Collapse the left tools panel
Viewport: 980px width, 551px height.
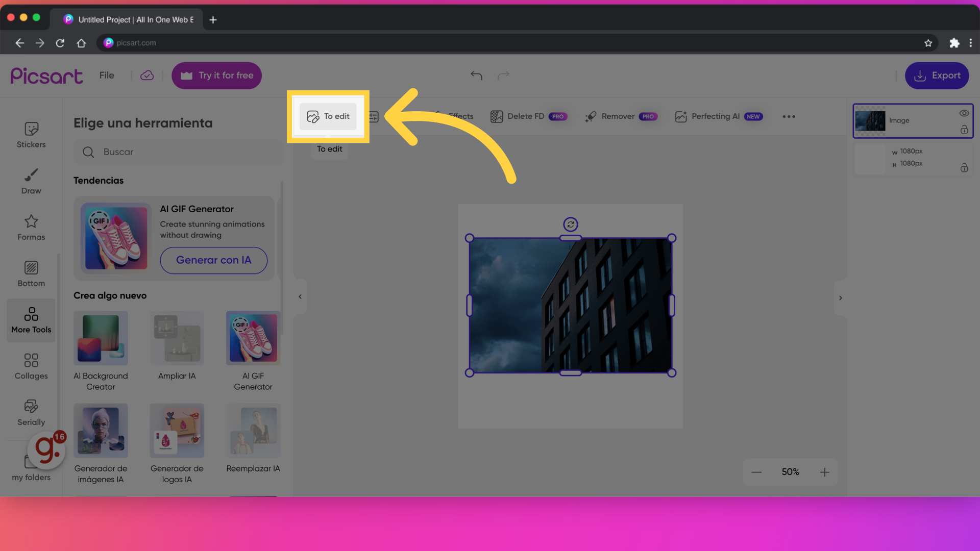click(300, 297)
